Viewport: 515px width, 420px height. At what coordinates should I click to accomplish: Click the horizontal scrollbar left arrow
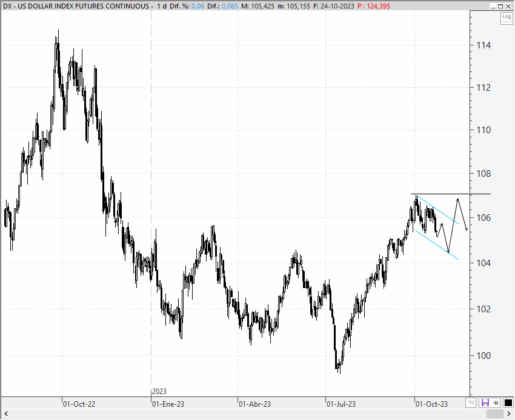[x=5, y=413]
